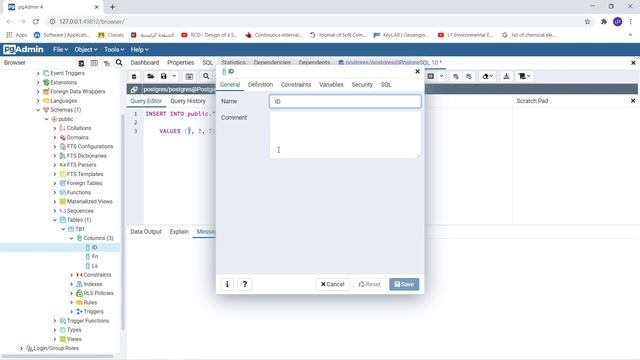Open the Help menu
This screenshot has height=360, width=640.
point(140,49)
